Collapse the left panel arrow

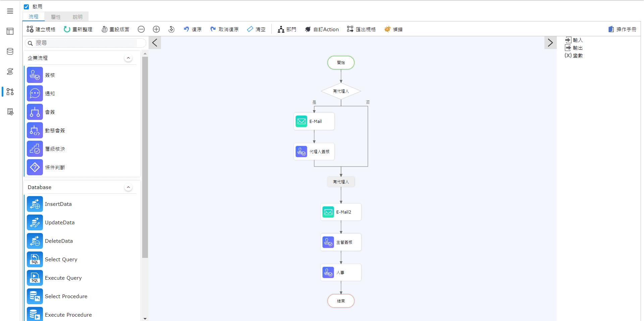(155, 43)
